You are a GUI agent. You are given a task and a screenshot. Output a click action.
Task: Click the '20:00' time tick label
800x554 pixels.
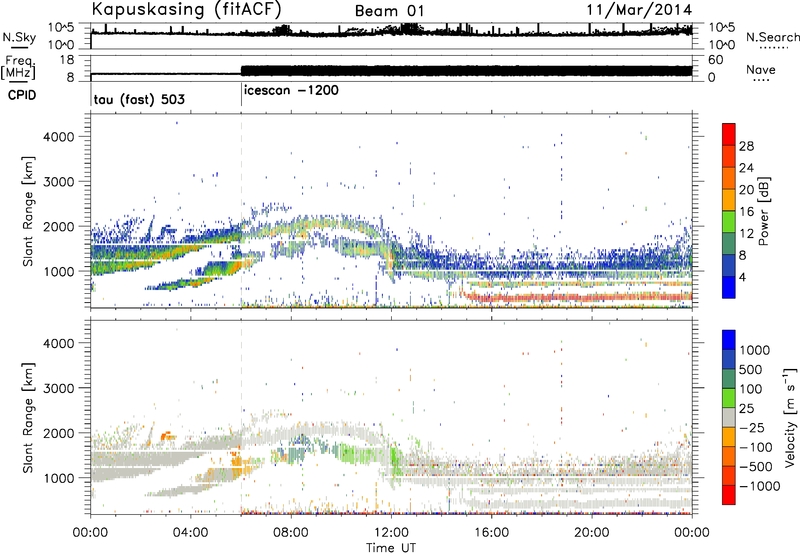coord(591,533)
